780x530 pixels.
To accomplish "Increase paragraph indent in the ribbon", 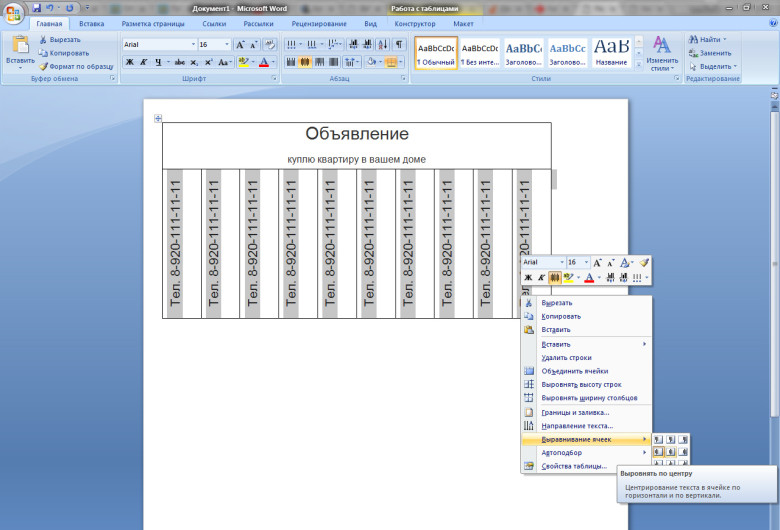I will pyautogui.click(x=367, y=45).
